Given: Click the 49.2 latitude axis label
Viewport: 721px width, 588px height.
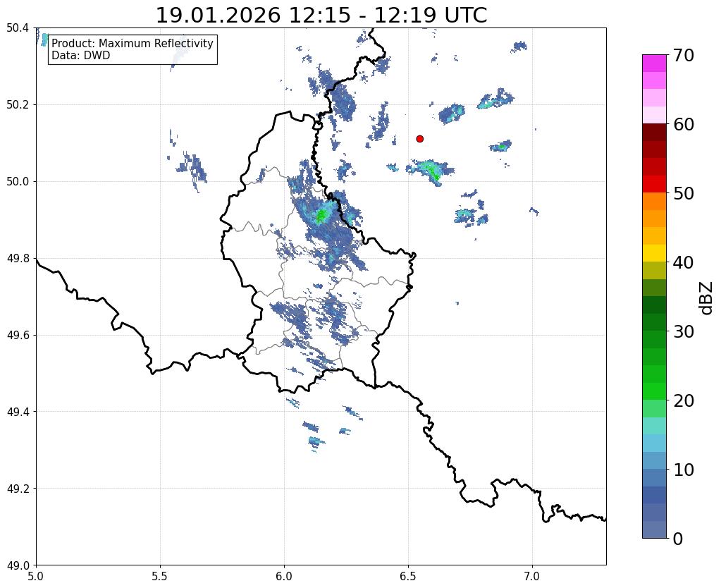Looking at the screenshot, I should (18, 488).
